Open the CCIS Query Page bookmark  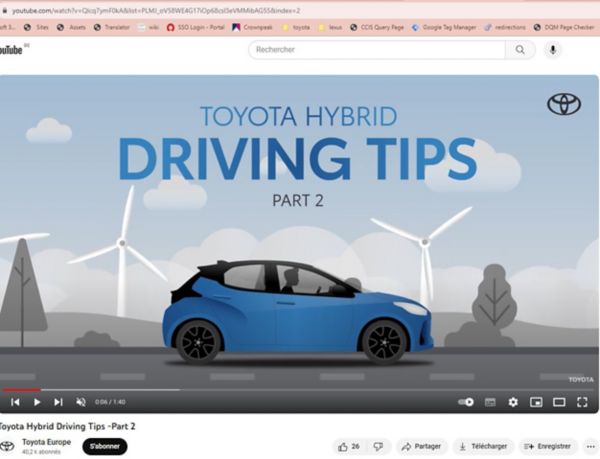[x=377, y=27]
